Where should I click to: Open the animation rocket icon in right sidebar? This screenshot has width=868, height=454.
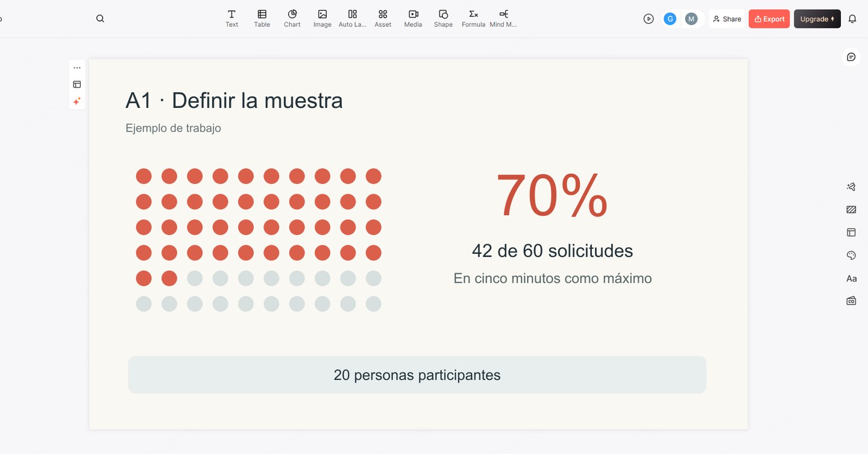pyautogui.click(x=851, y=187)
